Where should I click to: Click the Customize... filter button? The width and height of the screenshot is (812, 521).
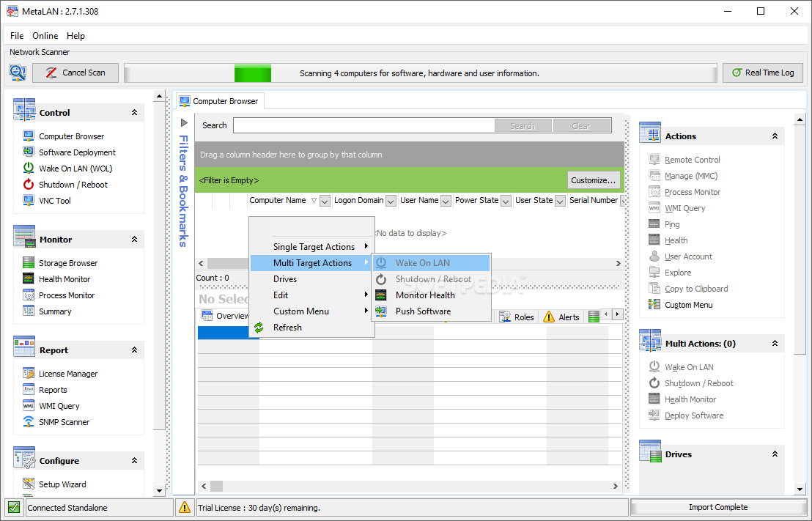click(x=594, y=180)
